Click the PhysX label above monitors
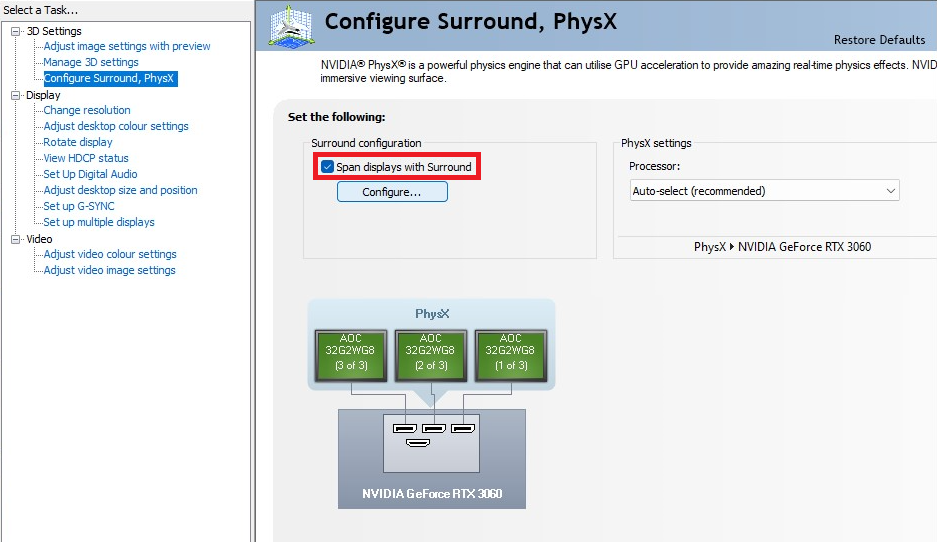Screen dimensions: 937x542 (432, 314)
